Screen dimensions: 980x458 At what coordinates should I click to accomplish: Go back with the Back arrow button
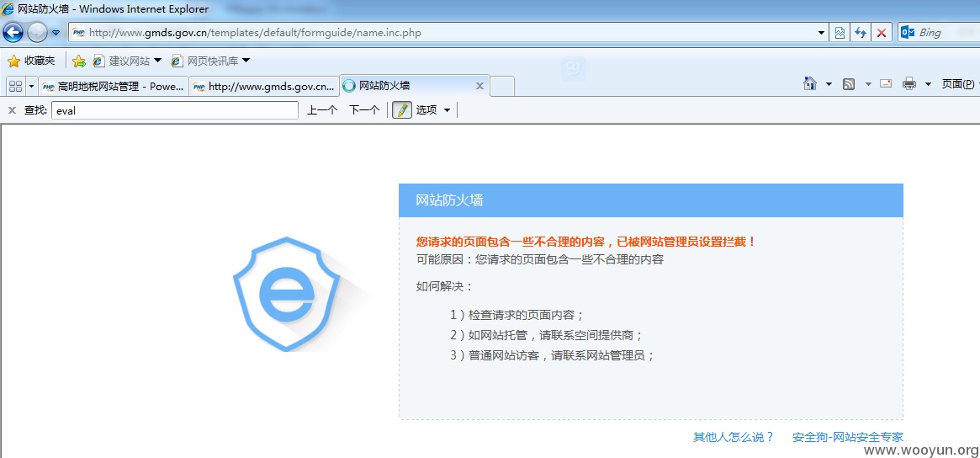click(13, 32)
